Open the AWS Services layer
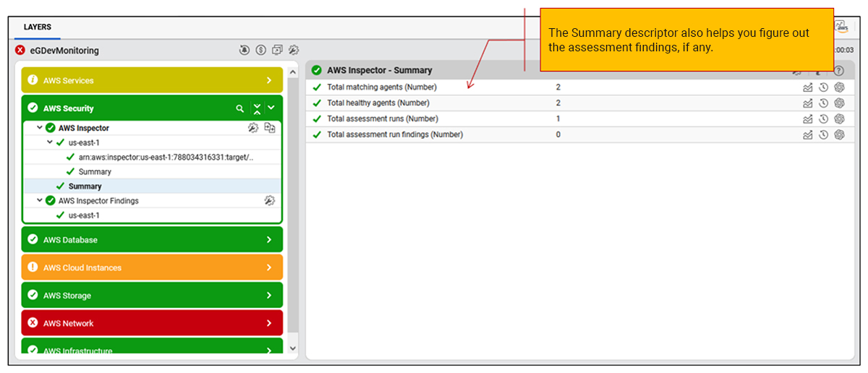 152,80
